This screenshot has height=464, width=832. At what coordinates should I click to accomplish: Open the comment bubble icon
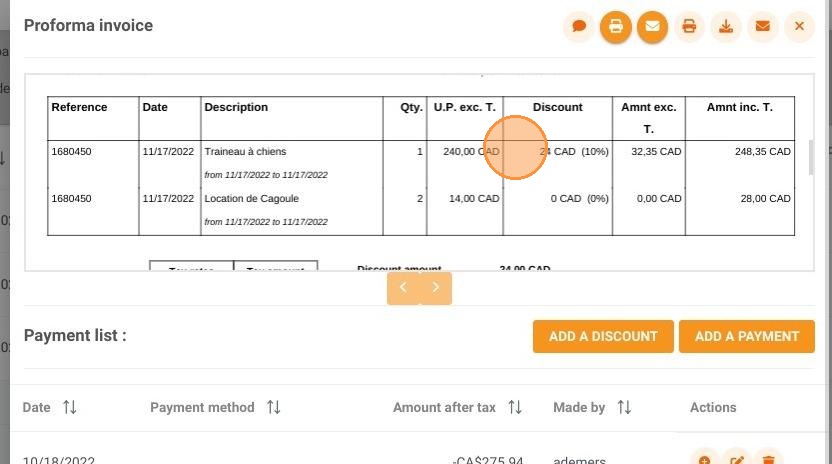point(579,26)
